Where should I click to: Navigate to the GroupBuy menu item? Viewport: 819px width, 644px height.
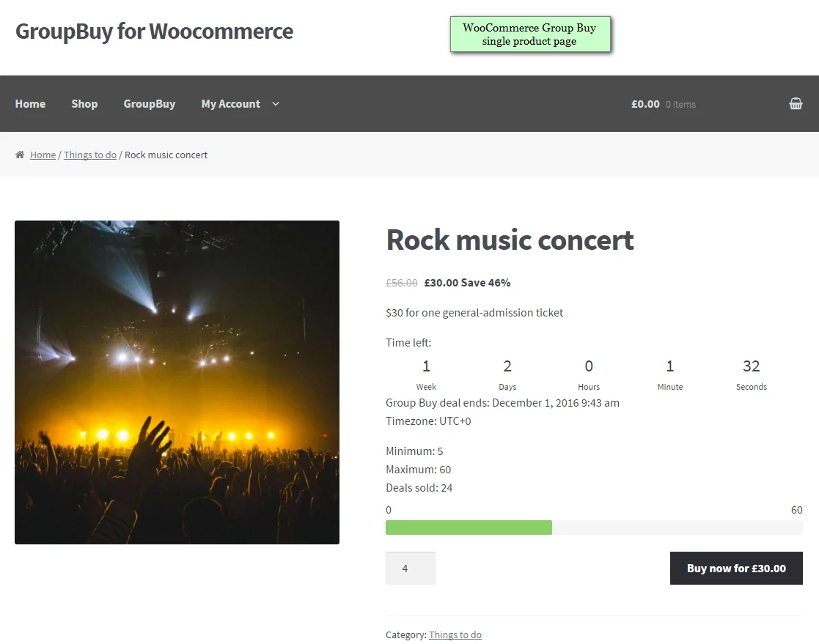coord(149,104)
